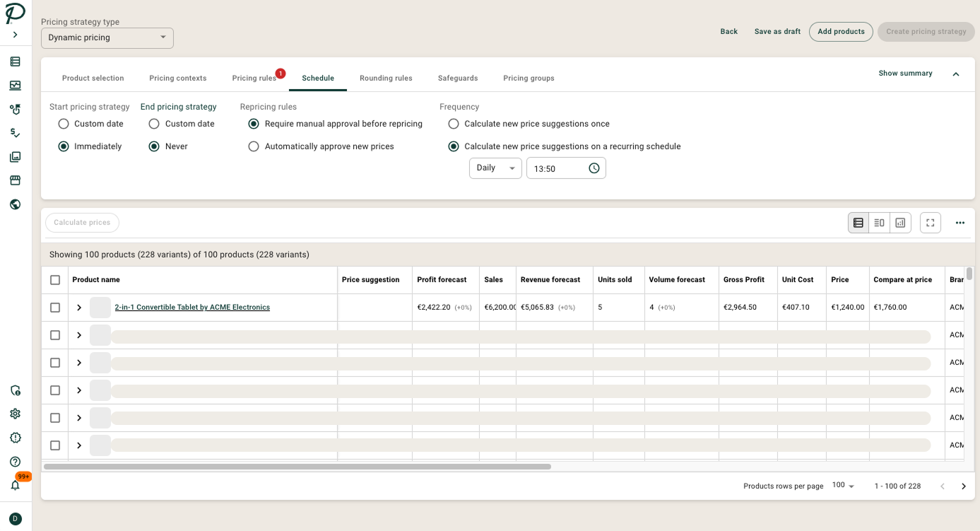980x531 pixels.
Task: Enable Automatically approve new prices
Action: pos(254,146)
